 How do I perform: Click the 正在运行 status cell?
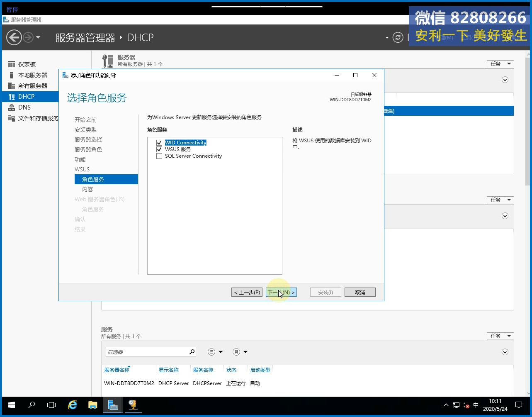click(236, 383)
